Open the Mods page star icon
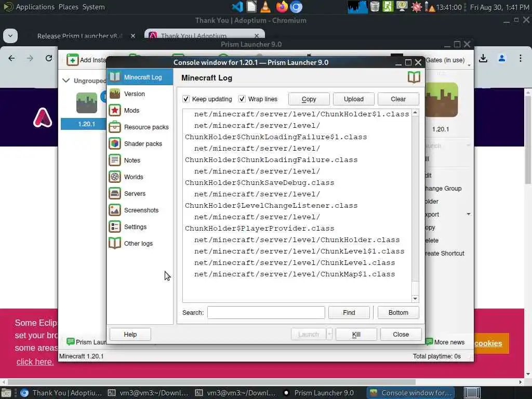Image resolution: width=532 pixels, height=399 pixels. 115,110
